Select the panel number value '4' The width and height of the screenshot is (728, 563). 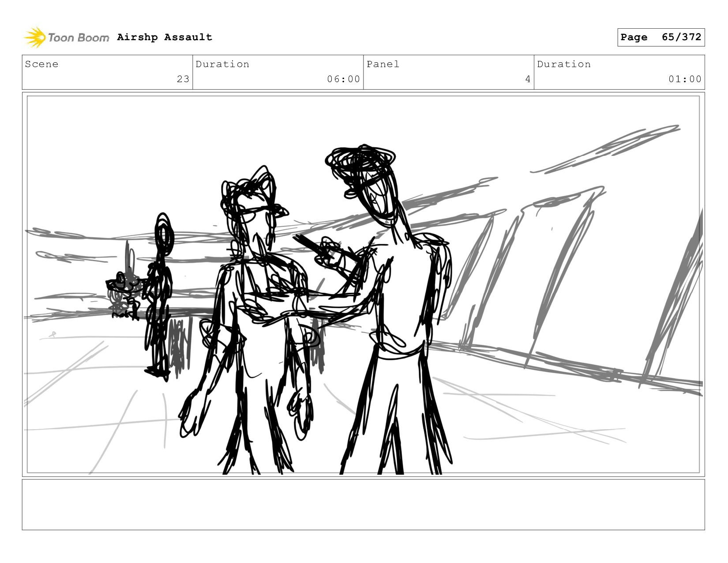[x=528, y=79]
